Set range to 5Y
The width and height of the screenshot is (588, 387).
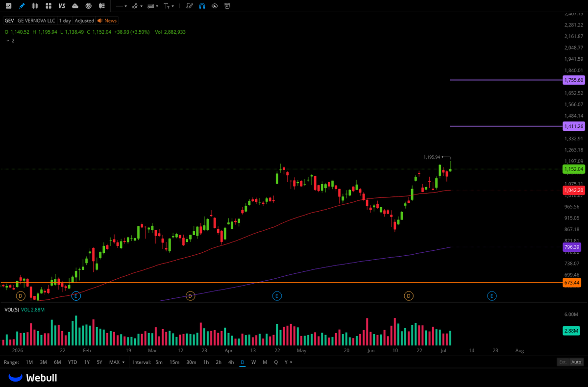(99, 362)
